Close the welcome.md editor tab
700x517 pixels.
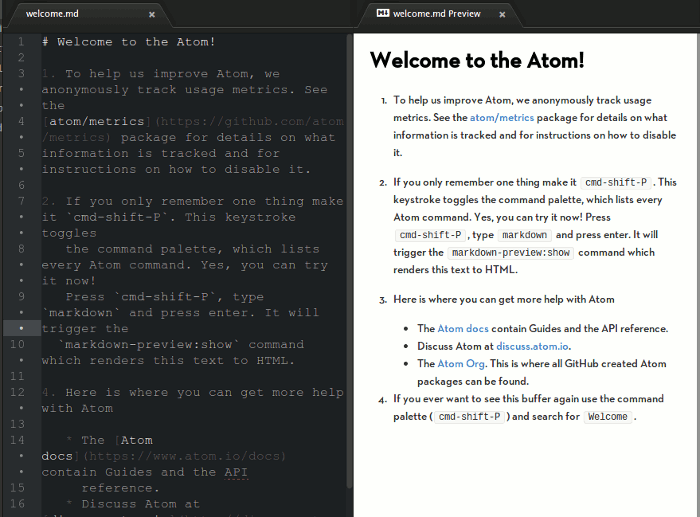point(152,15)
